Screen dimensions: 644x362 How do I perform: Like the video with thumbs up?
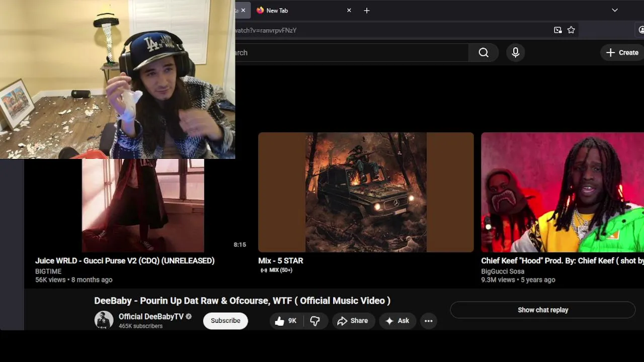click(x=286, y=321)
